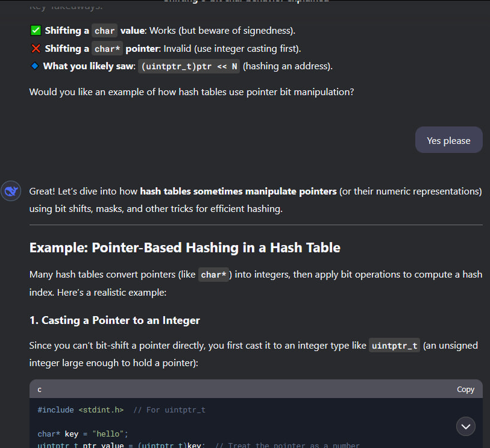The height and width of the screenshot is (448, 490).
Task: Click the "#include <stdint.h>" code line
Action: pyautogui.click(x=80, y=410)
